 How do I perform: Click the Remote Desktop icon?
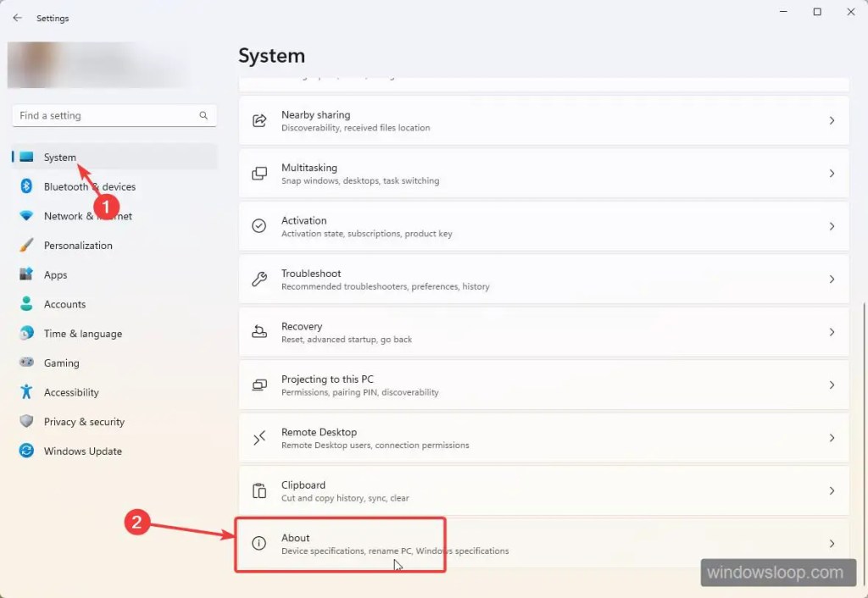pyautogui.click(x=259, y=438)
